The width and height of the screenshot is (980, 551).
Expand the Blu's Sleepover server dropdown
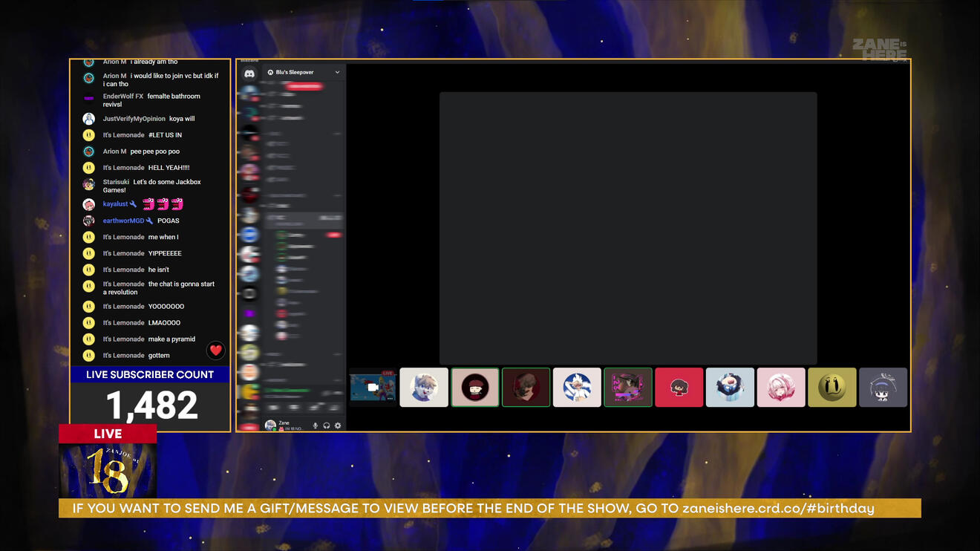[x=337, y=72]
